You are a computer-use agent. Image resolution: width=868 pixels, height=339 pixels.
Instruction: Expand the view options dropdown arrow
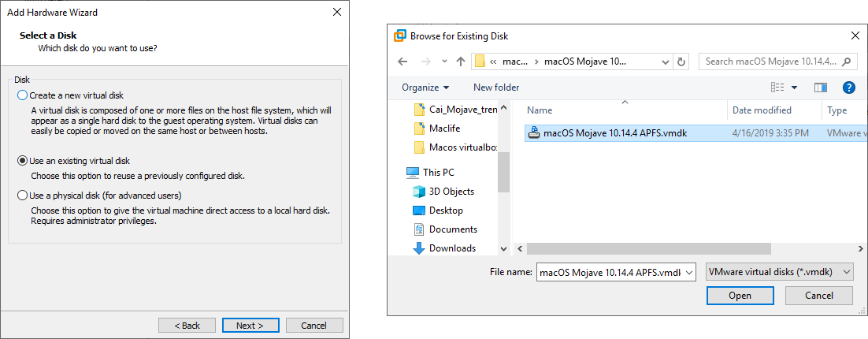794,88
